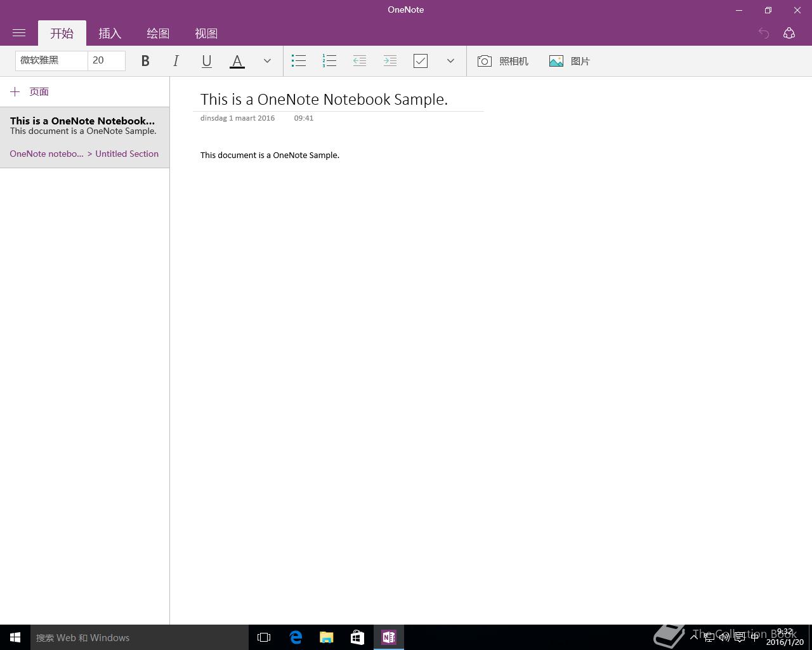Click the font name box 微软雅黑

tap(51, 60)
